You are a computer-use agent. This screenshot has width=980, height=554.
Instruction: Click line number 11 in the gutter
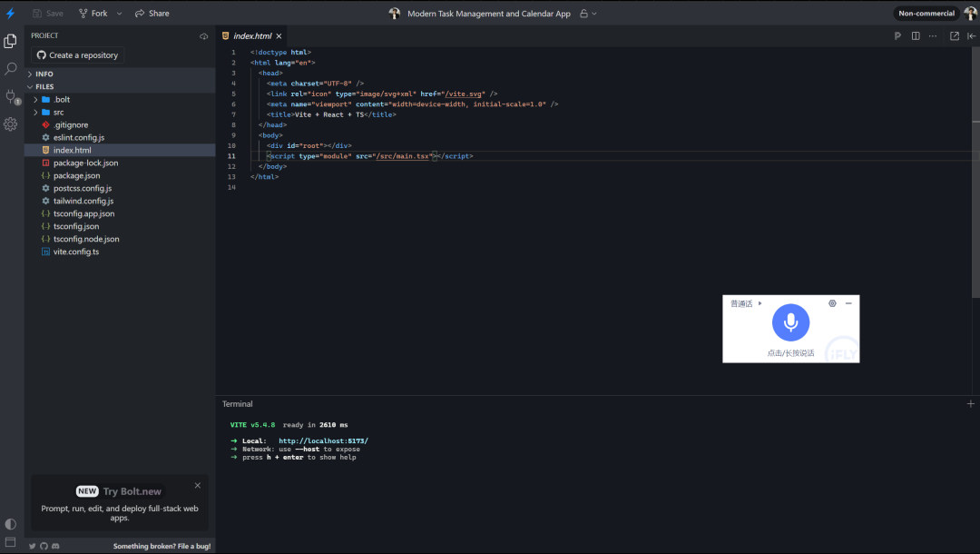[x=232, y=156]
